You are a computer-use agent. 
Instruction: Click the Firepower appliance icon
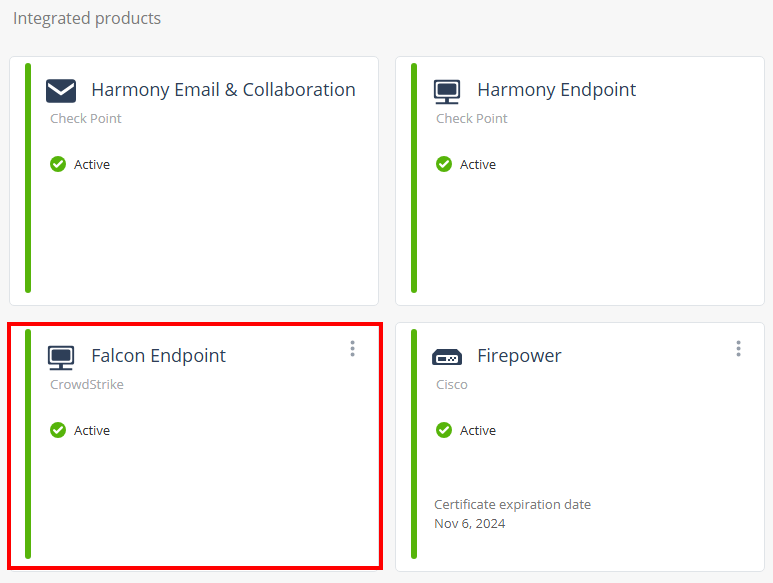pos(447,357)
